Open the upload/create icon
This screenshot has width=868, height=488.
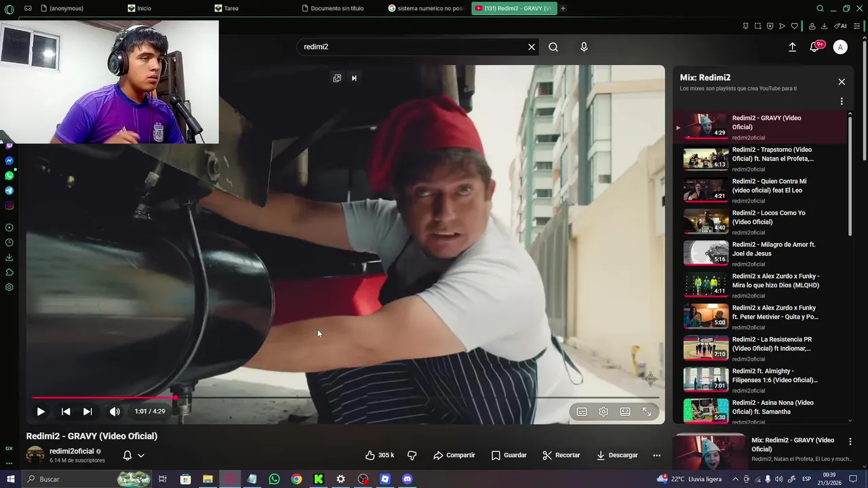pos(792,47)
